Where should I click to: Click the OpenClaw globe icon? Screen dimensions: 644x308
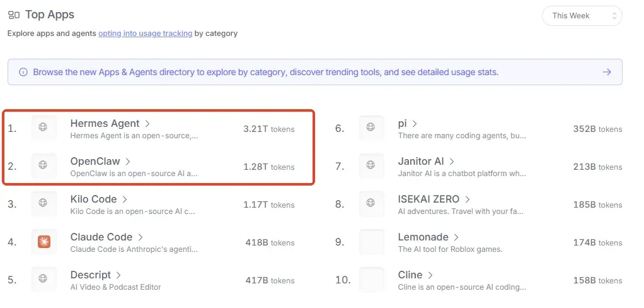tap(43, 165)
